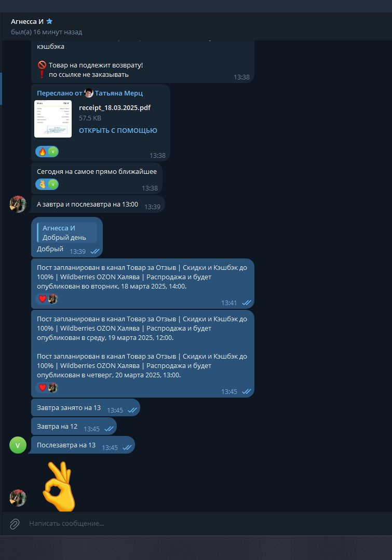Click sender avatar beside the OK sticker
The width and height of the screenshot is (392, 560).
[x=18, y=498]
